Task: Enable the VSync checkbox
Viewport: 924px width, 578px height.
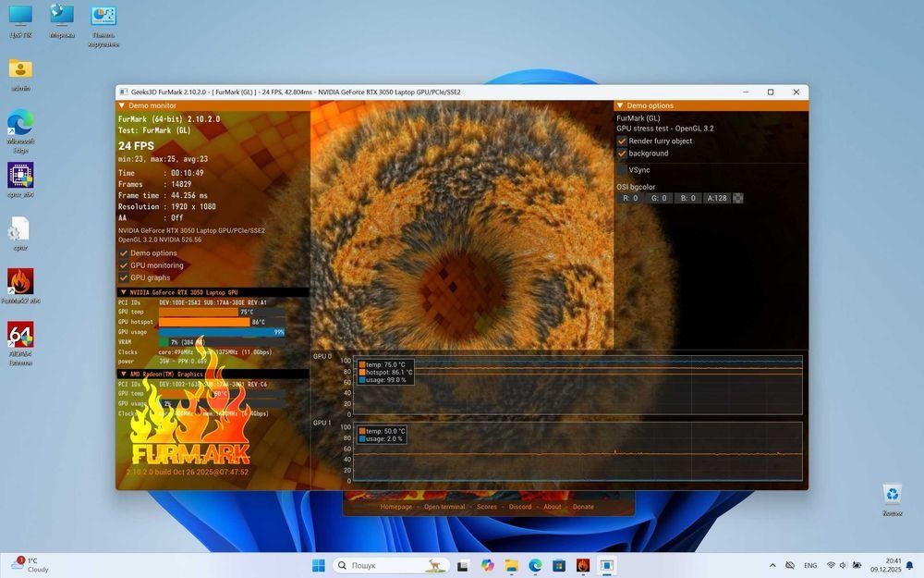Action: pyautogui.click(x=622, y=170)
